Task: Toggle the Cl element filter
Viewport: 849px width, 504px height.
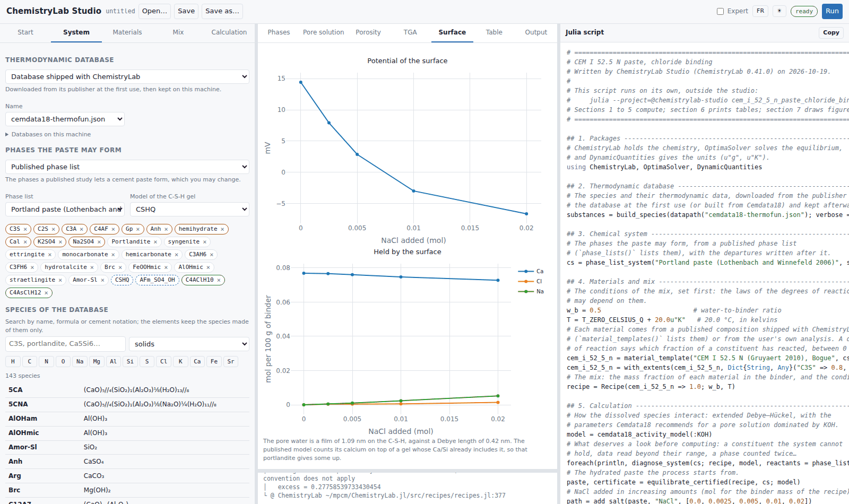Action: (x=163, y=361)
